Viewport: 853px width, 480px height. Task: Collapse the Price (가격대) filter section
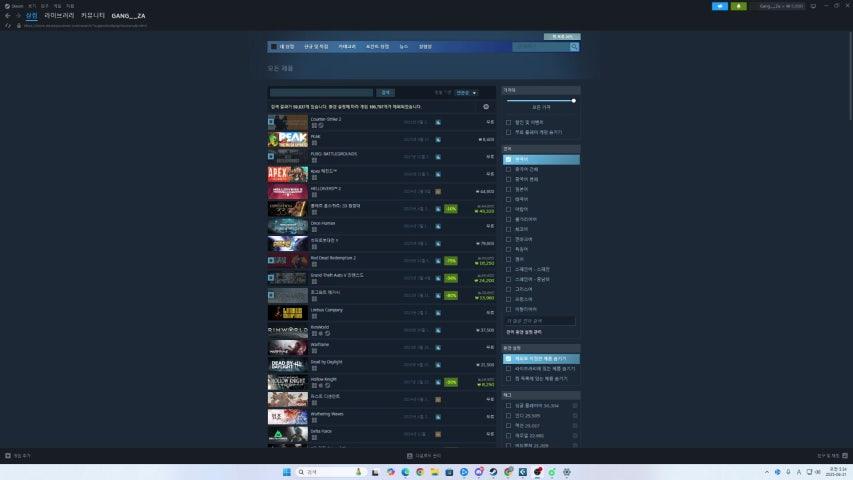pyautogui.click(x=541, y=90)
